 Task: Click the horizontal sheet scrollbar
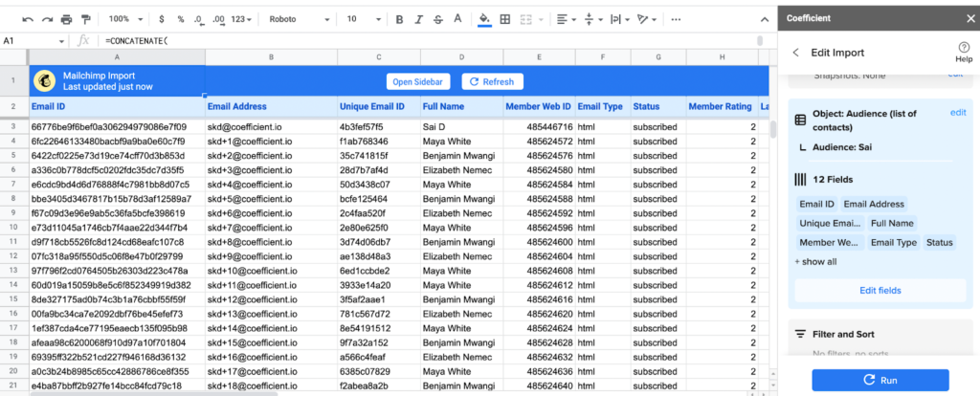(153, 393)
